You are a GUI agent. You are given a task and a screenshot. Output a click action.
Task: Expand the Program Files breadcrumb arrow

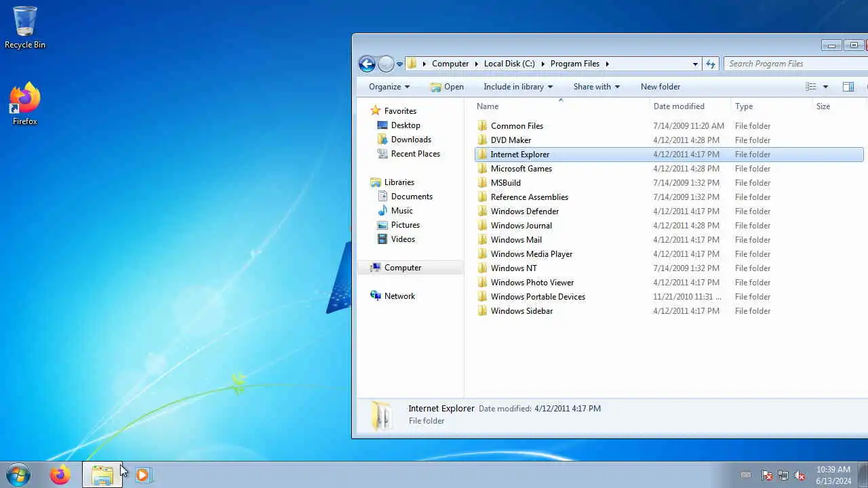608,64
